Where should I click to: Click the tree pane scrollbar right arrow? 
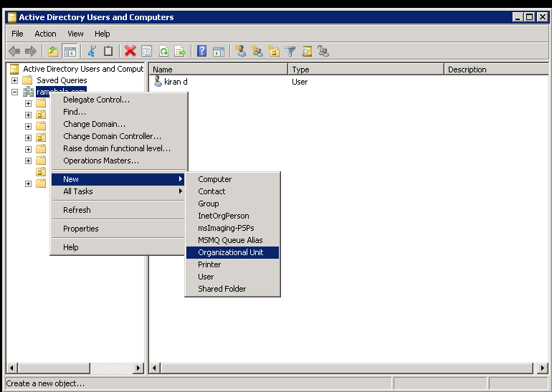coord(138,368)
